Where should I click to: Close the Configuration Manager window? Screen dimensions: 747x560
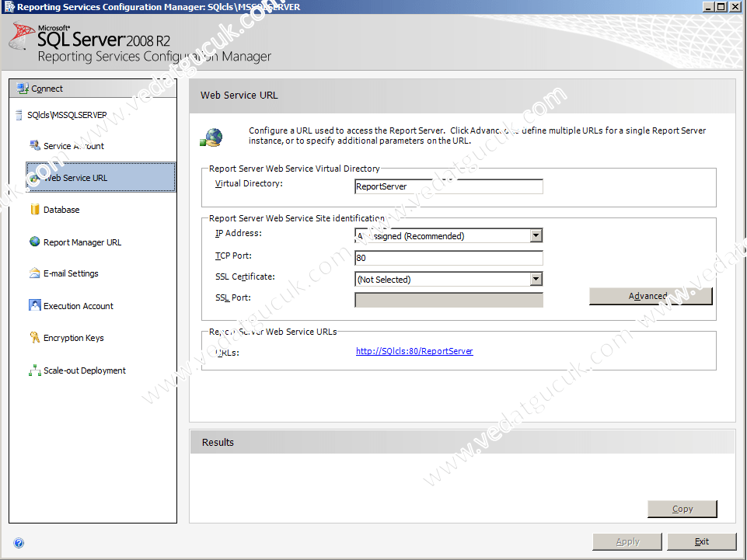(x=735, y=7)
